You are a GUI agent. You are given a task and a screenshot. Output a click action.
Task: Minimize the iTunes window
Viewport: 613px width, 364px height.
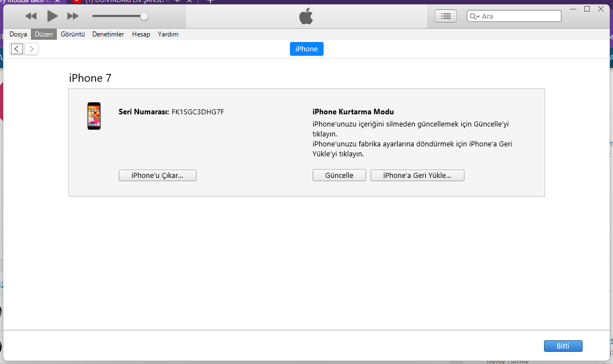(x=573, y=9)
